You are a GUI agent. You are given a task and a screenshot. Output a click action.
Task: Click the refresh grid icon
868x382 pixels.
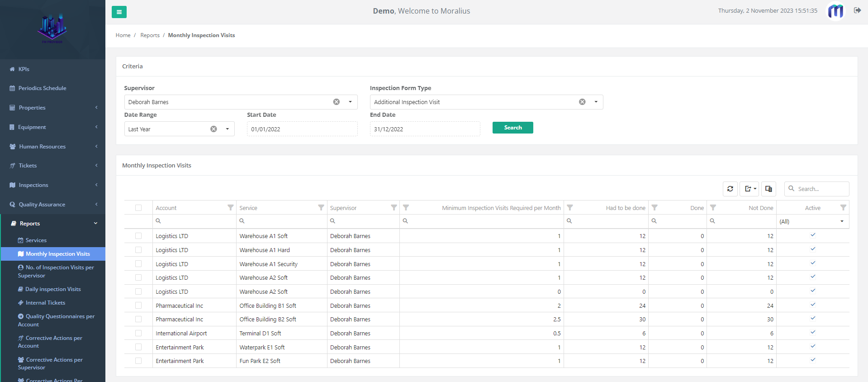pyautogui.click(x=730, y=189)
